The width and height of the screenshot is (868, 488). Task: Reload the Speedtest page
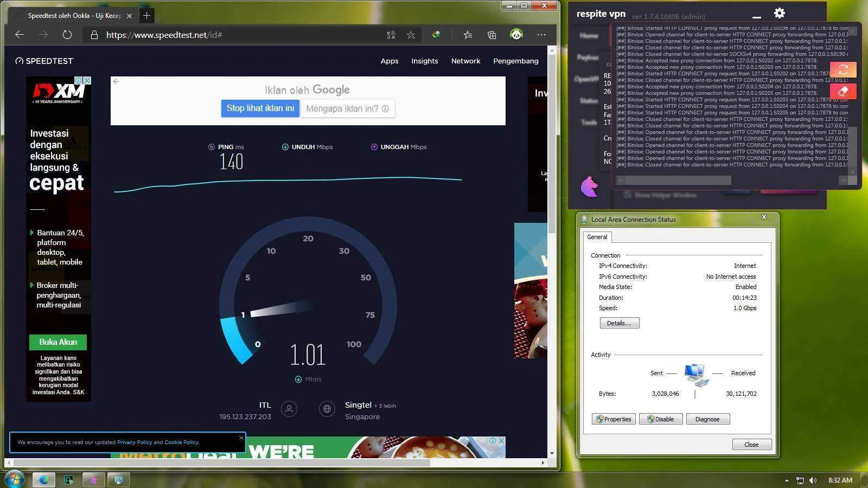67,35
